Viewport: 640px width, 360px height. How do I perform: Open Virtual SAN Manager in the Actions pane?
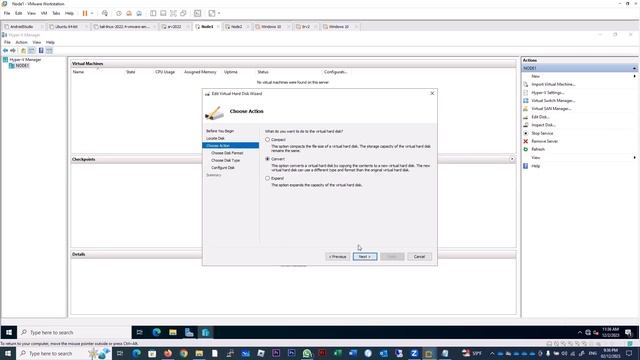point(551,109)
